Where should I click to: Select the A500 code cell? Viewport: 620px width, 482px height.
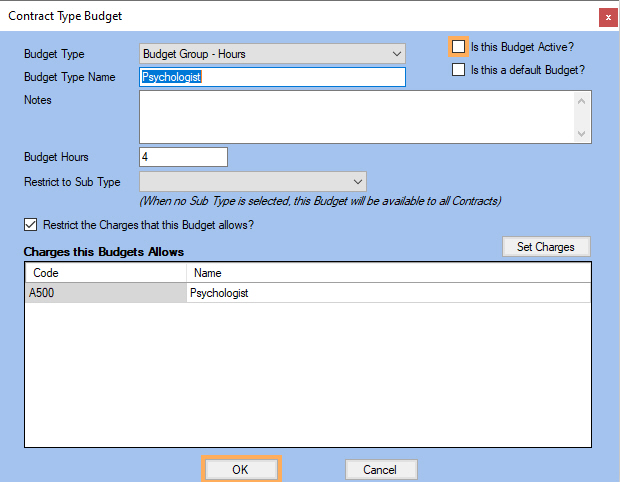coord(106,293)
